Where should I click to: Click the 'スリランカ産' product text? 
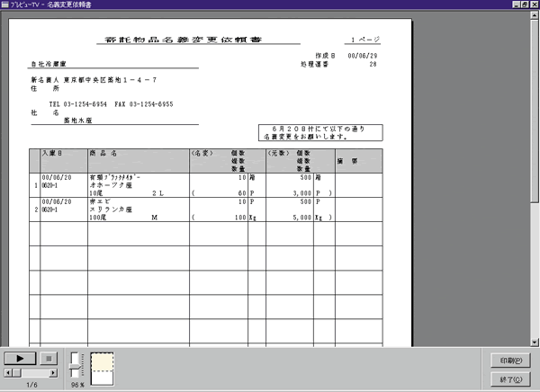111,209
